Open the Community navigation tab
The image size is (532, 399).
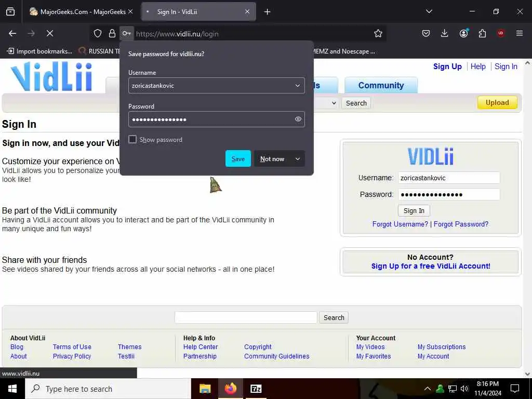click(381, 85)
